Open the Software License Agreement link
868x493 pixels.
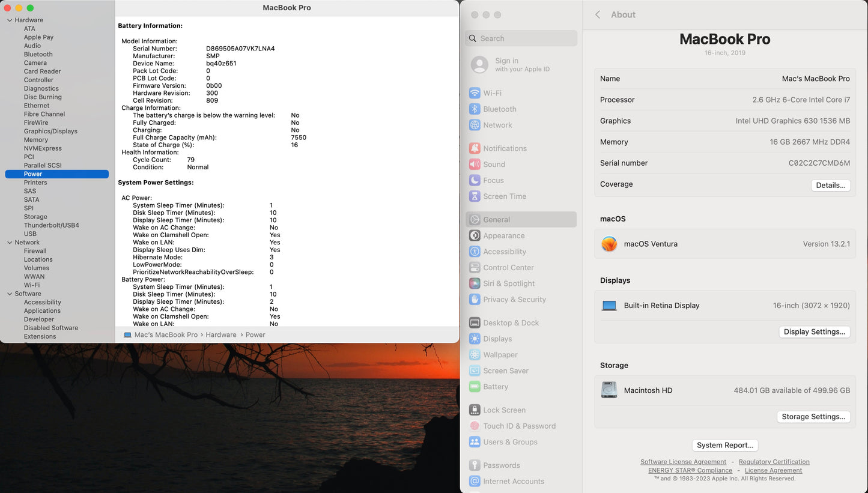(683, 462)
